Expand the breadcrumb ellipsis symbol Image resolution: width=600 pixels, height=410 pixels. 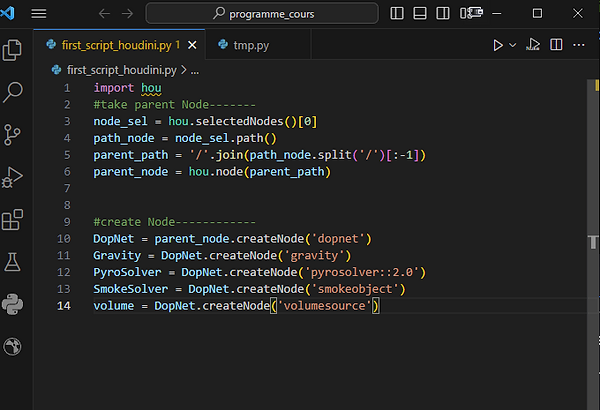click(195, 71)
